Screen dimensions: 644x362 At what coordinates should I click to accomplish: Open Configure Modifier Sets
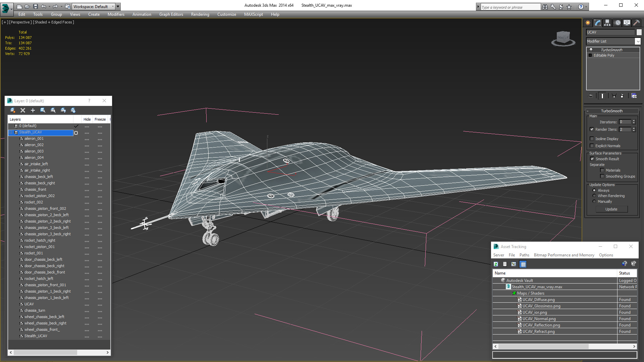[634, 96]
